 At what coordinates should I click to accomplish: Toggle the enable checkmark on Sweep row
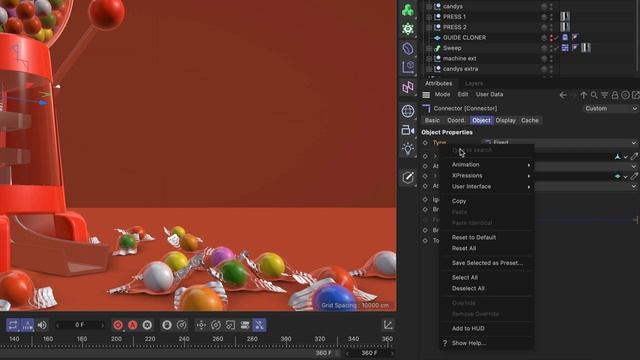[556, 48]
